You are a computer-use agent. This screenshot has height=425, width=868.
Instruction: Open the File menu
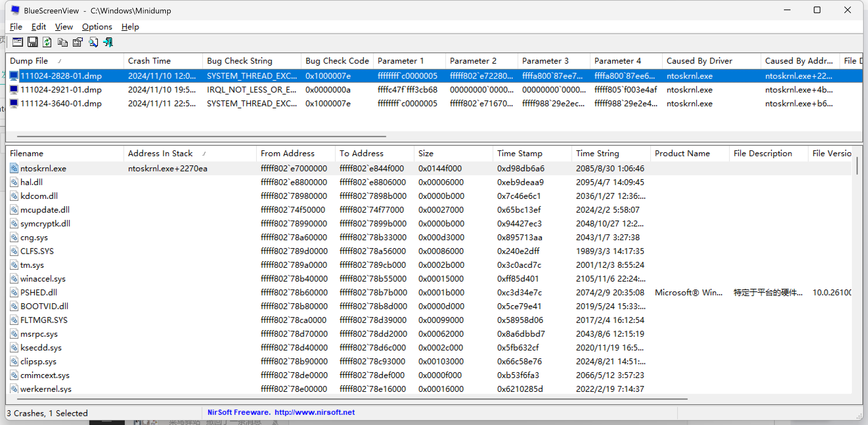[x=16, y=27]
